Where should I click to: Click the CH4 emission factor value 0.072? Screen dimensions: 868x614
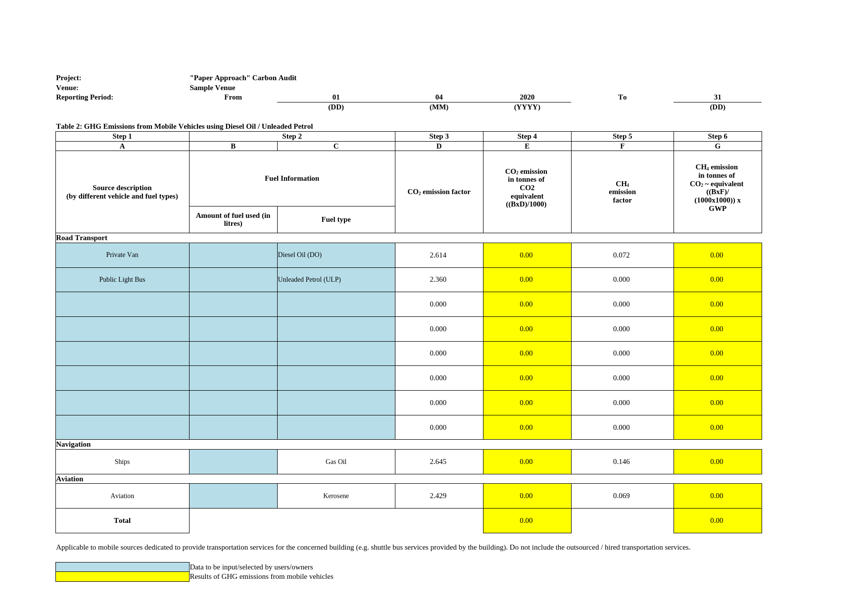point(622,255)
